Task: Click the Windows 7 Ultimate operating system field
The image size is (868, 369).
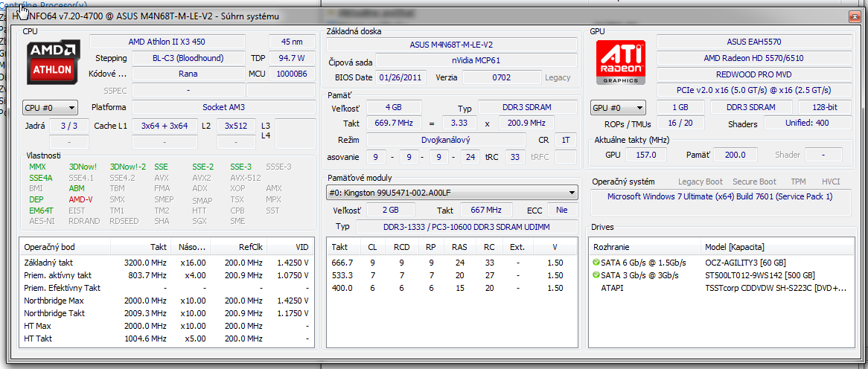Action: (719, 196)
